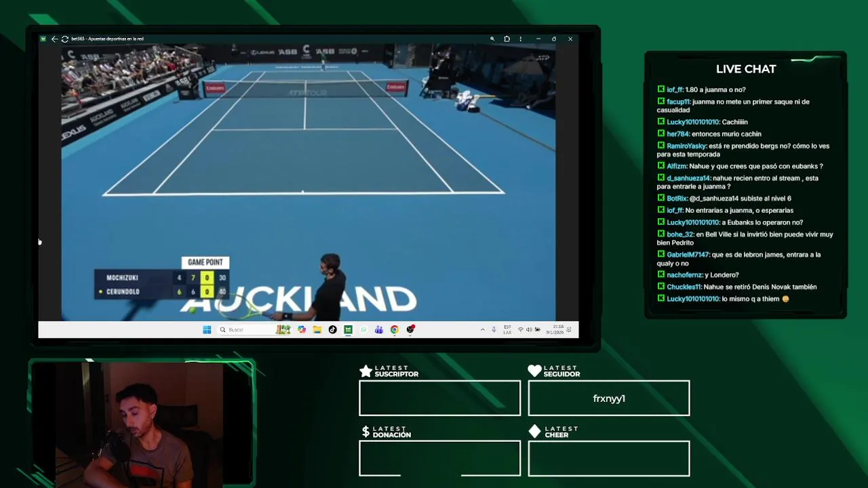The image size is (868, 488).
Task: Open the ESP LAA language selector
Action: tap(507, 329)
